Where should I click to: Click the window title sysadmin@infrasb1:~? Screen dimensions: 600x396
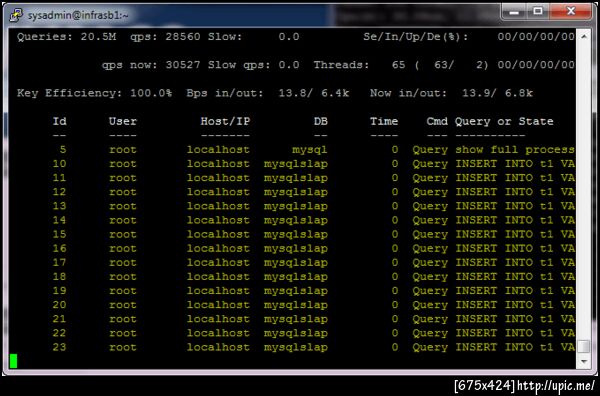pyautogui.click(x=78, y=15)
